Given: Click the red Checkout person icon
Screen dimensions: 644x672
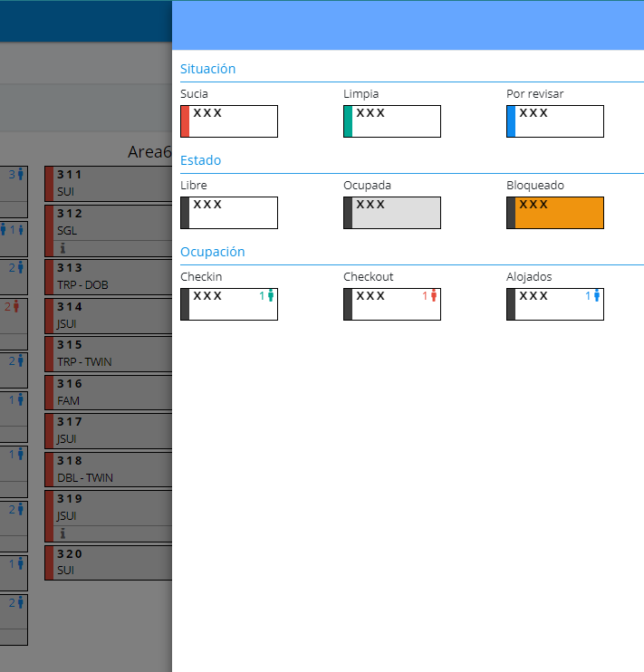Looking at the screenshot, I should (433, 296).
